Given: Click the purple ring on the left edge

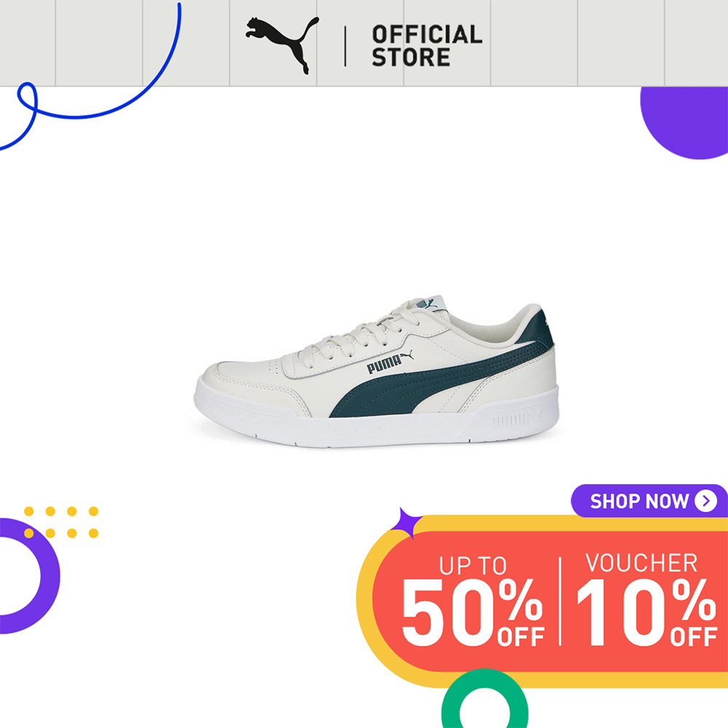Looking at the screenshot, I should click(28, 576).
